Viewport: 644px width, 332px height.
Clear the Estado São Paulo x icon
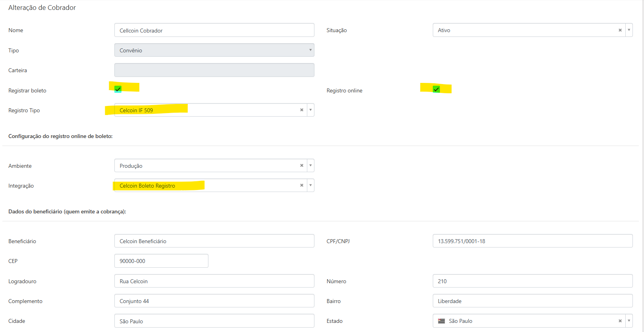point(620,321)
